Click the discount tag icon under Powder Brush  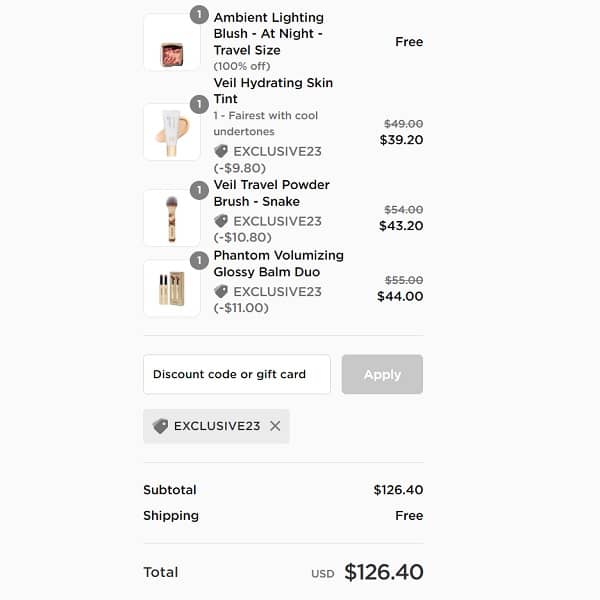221,221
